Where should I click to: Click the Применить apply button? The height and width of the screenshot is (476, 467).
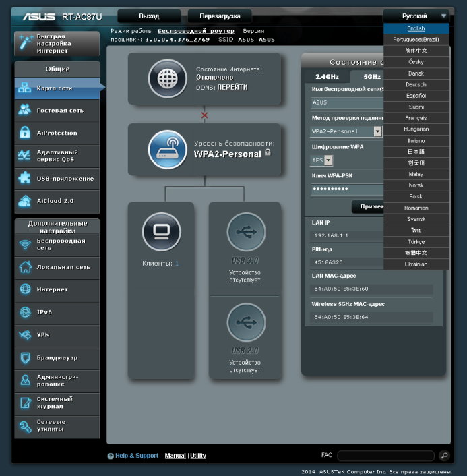(368, 206)
